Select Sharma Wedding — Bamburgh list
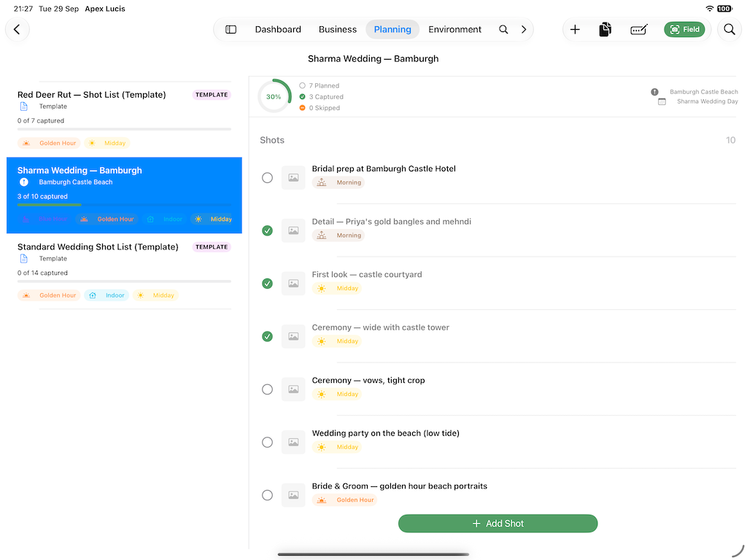Viewport: 747px width, 560px height. click(x=124, y=195)
